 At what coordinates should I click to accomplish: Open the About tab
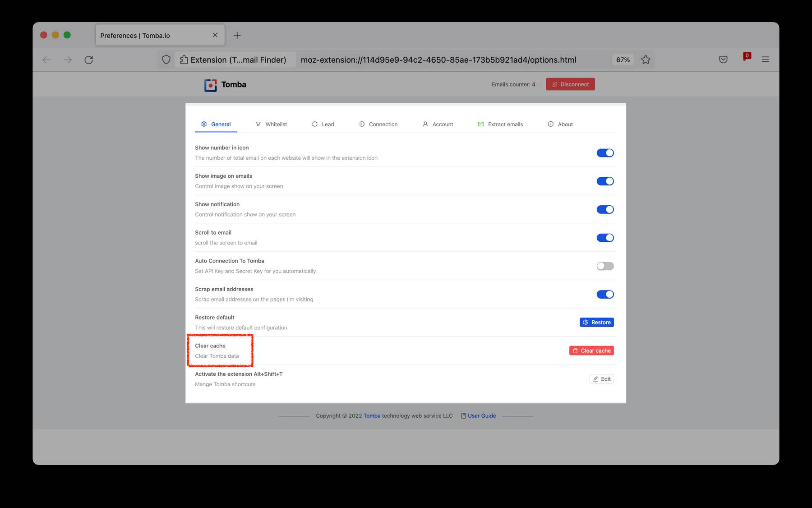[x=560, y=125]
